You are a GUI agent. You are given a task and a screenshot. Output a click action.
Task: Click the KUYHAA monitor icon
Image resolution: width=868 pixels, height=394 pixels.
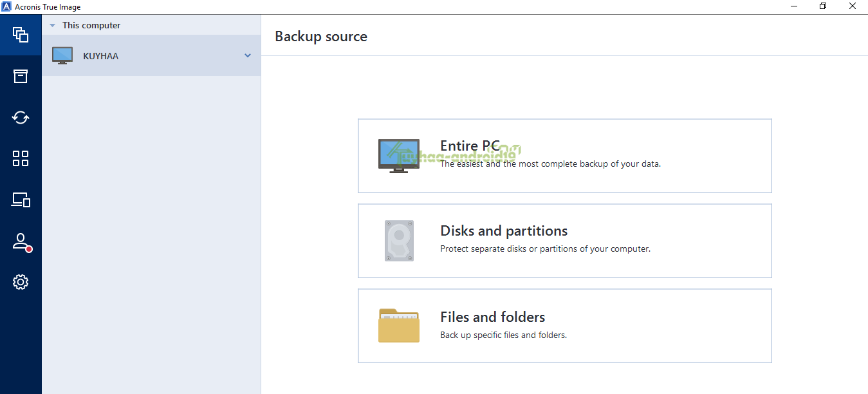(62, 56)
